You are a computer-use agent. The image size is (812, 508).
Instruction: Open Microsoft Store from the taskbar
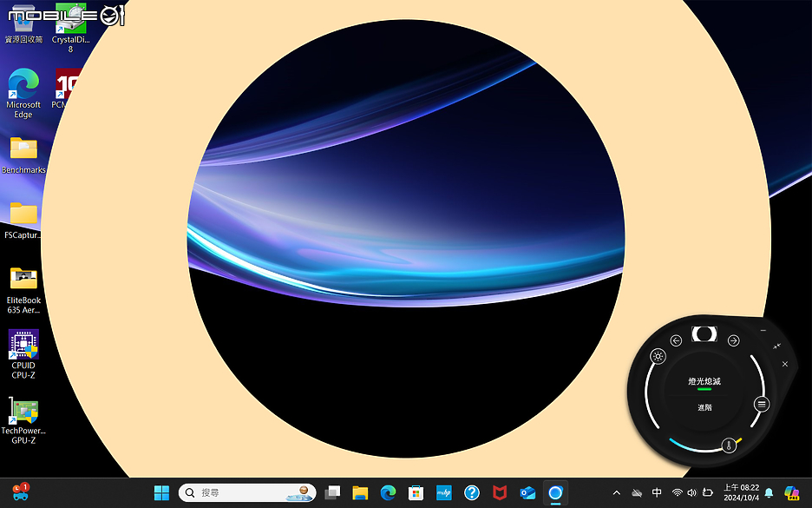(416, 492)
